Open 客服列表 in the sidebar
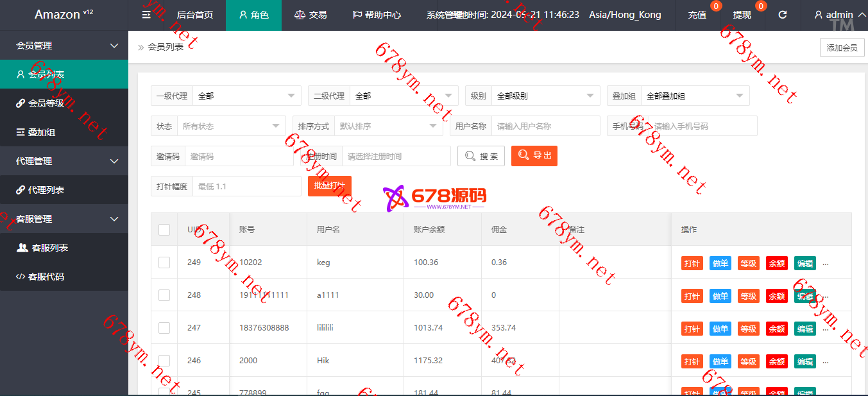The image size is (868, 396). tap(50, 248)
